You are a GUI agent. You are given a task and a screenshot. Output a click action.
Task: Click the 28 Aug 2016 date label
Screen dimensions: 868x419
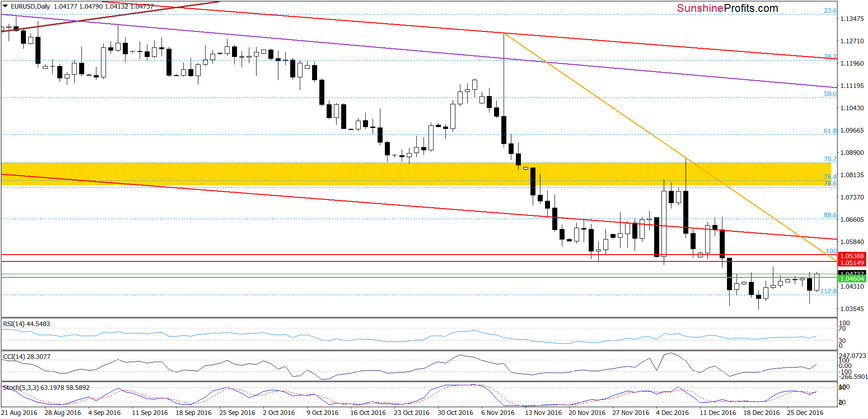coord(63,413)
